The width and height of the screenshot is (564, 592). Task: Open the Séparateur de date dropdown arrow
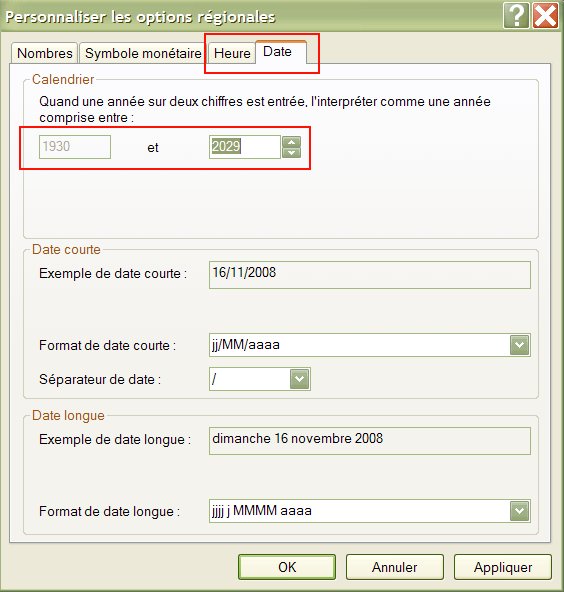click(x=300, y=379)
